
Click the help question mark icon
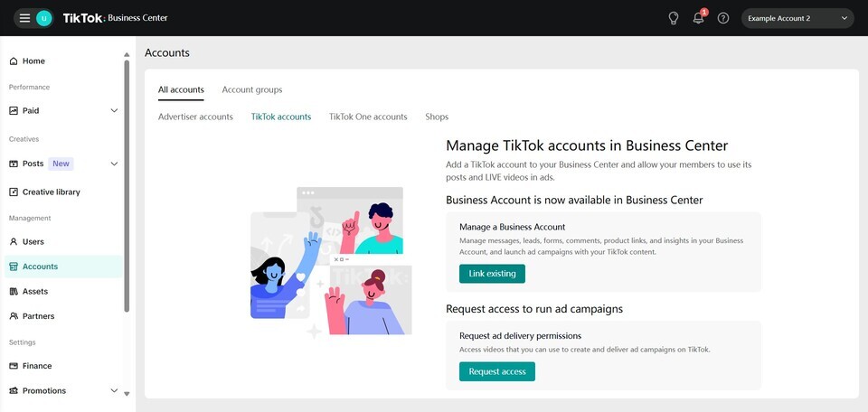723,18
